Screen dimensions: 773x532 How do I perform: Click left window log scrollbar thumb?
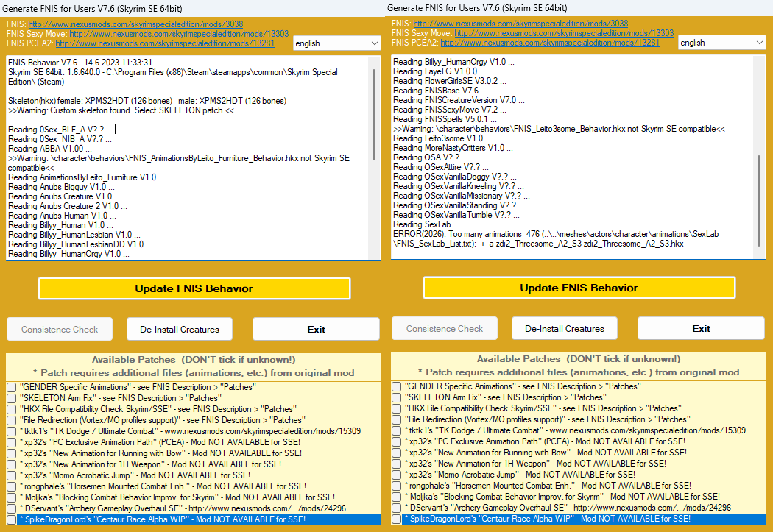pyautogui.click(x=374, y=114)
